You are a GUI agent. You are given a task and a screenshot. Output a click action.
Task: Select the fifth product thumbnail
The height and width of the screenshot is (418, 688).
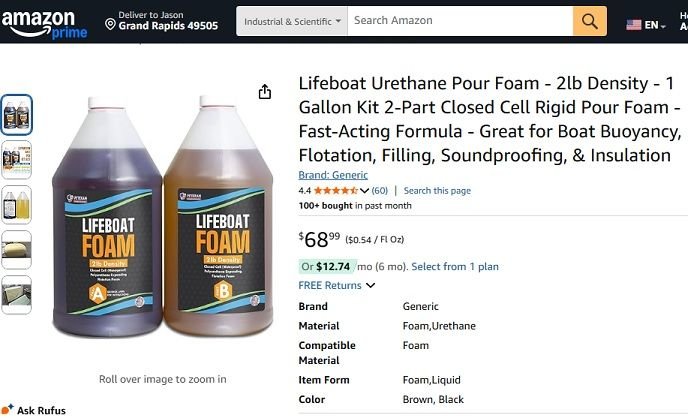tap(17, 294)
